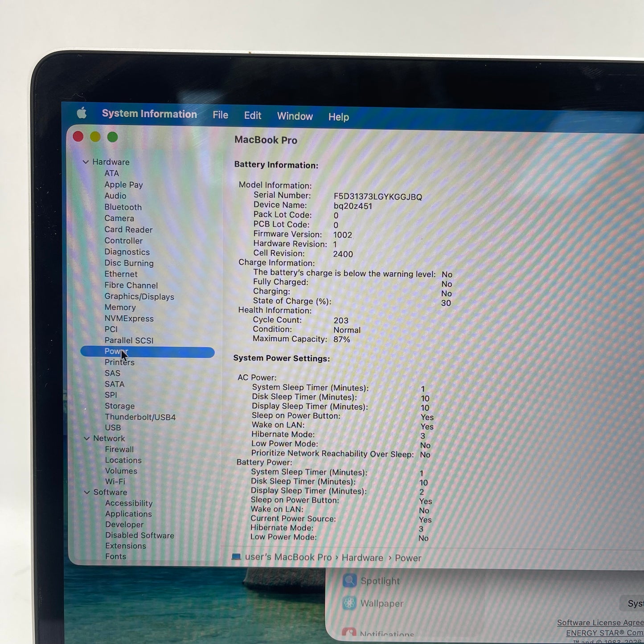Screen dimensions: 644x644
Task: Select Memory in the sidebar
Action: [120, 307]
